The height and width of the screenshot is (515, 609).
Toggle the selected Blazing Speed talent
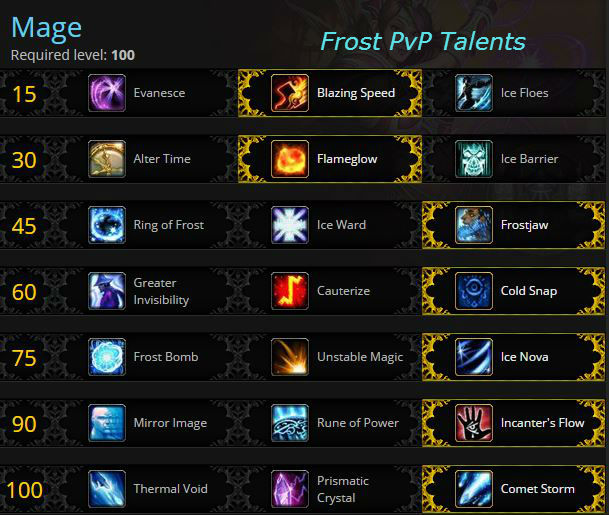click(x=330, y=93)
